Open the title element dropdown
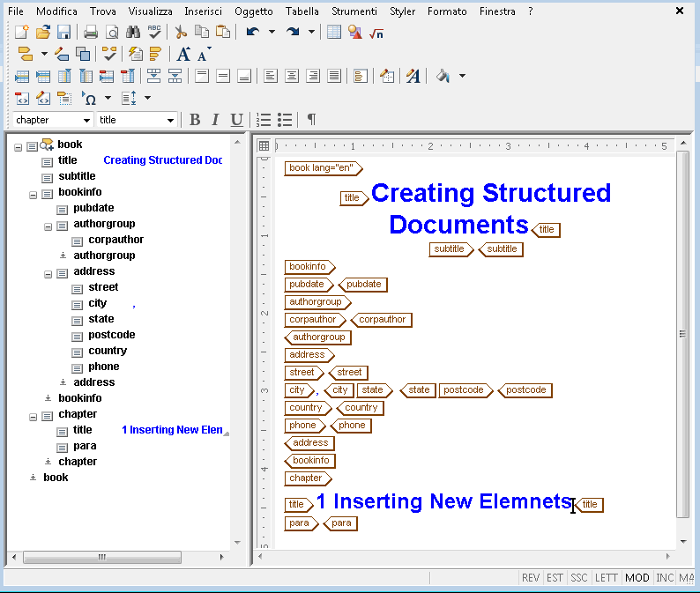This screenshot has width=700, height=593. click(x=170, y=121)
